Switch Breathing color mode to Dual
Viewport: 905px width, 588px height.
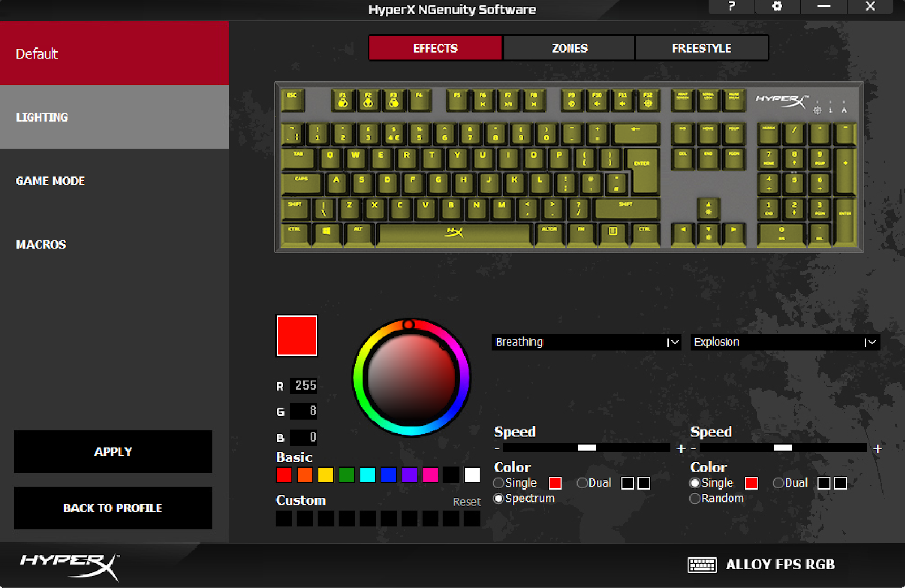(582, 483)
